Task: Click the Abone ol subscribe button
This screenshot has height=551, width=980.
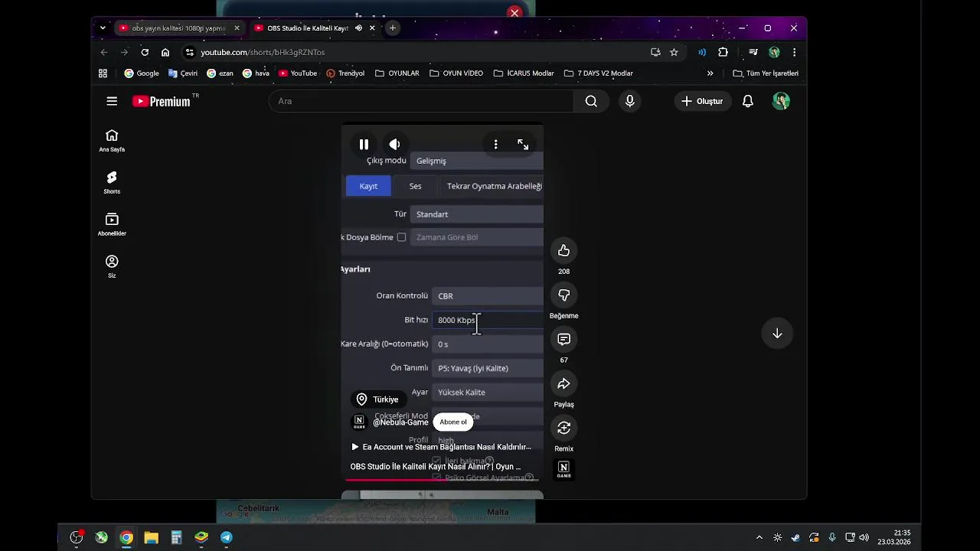Action: pos(452,422)
